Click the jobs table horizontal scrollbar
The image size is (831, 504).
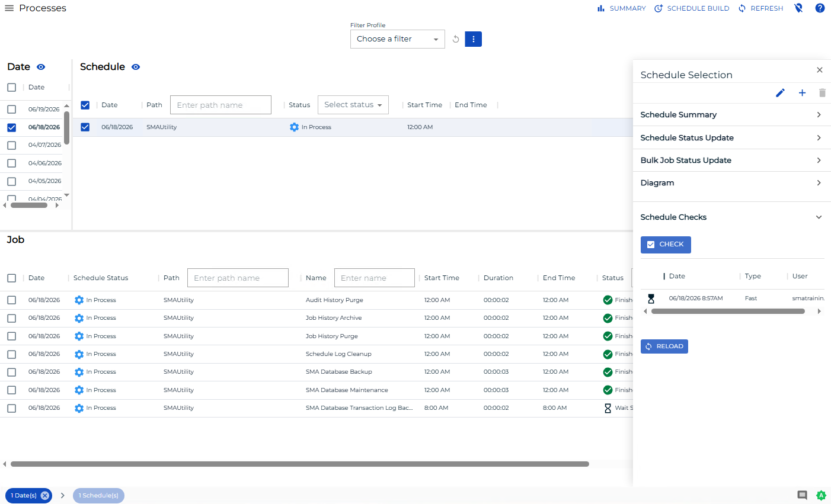[300, 464]
